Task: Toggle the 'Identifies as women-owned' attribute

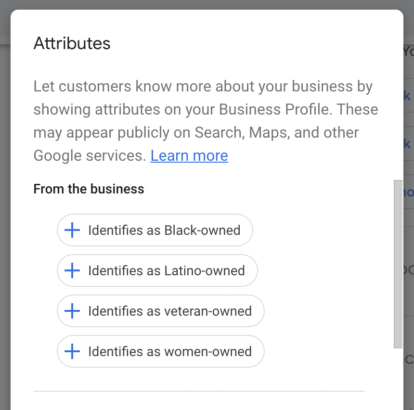Action: click(x=161, y=351)
